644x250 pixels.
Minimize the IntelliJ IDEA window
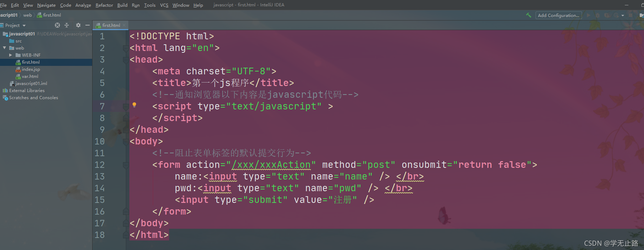(627, 5)
